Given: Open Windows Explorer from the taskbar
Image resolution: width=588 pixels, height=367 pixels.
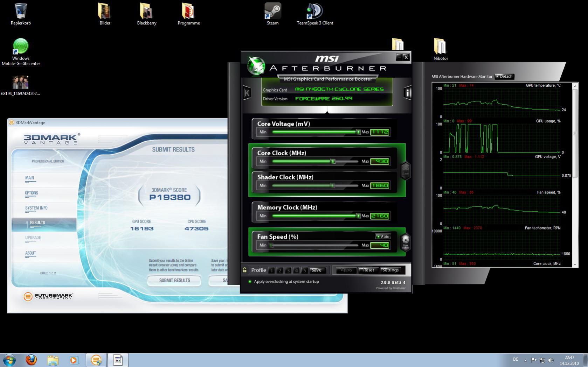Looking at the screenshot, I should [x=53, y=360].
